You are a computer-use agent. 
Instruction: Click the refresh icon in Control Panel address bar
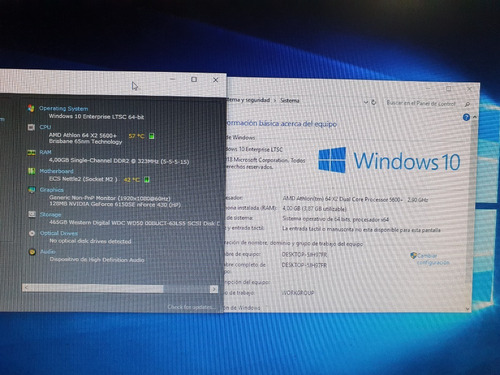(374, 102)
